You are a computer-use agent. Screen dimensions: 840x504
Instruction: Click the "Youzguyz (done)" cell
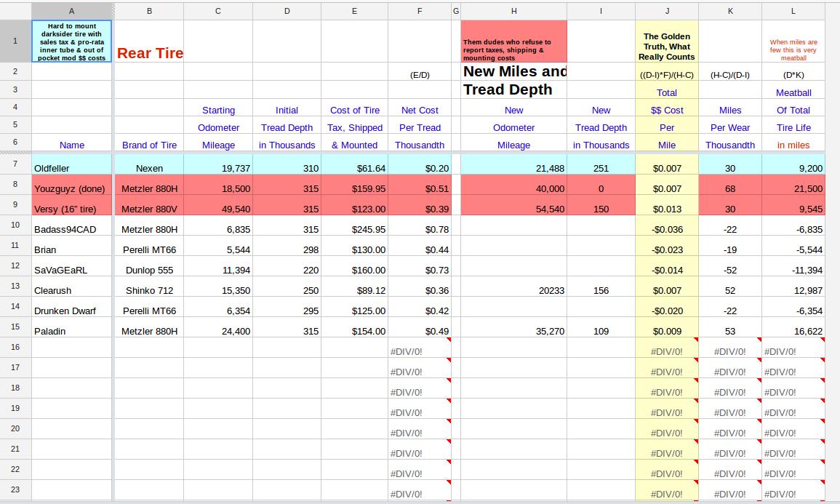71,188
